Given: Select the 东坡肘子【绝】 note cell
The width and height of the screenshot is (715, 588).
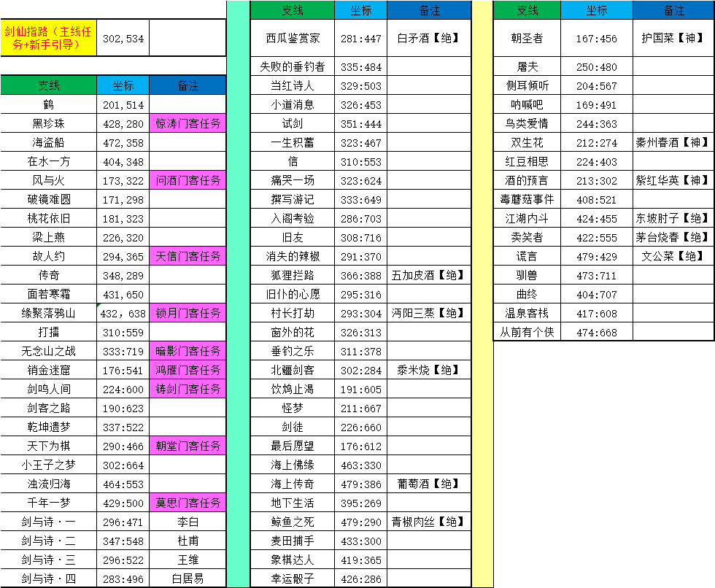Looking at the screenshot, I should point(673,218).
